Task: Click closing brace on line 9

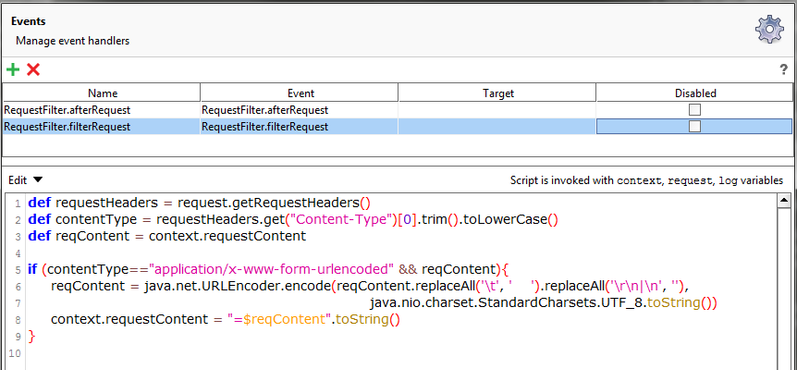Action: (32, 336)
